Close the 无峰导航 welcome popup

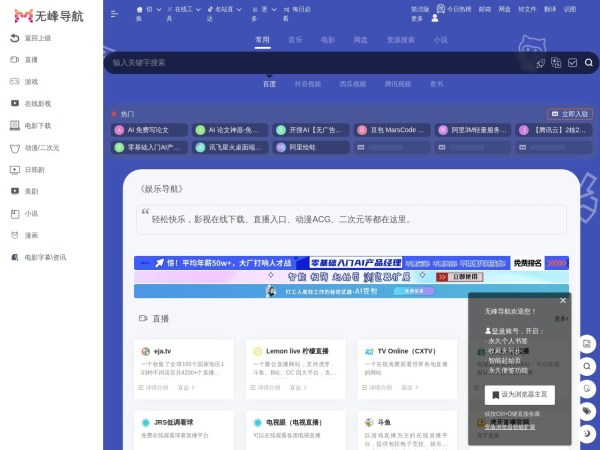(562, 300)
